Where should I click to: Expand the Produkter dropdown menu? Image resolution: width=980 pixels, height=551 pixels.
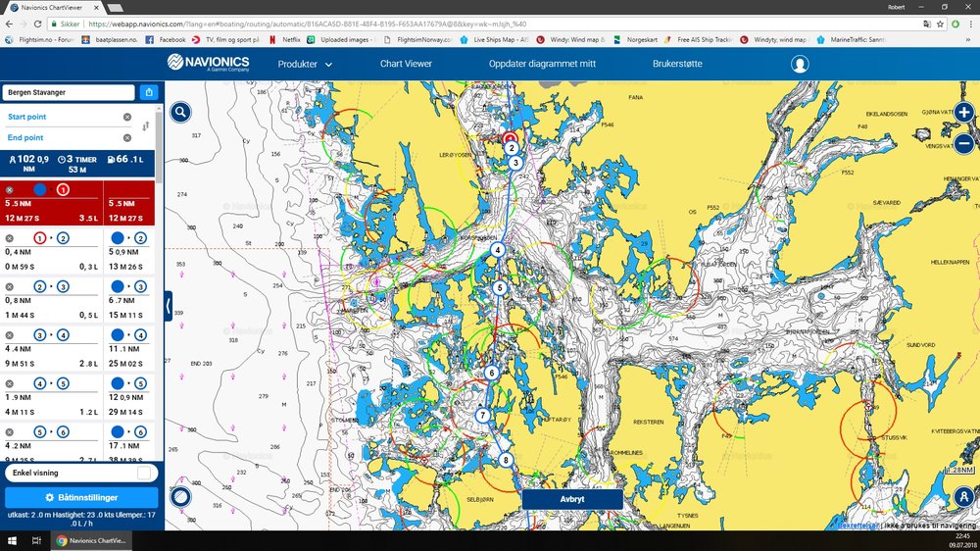coord(305,64)
